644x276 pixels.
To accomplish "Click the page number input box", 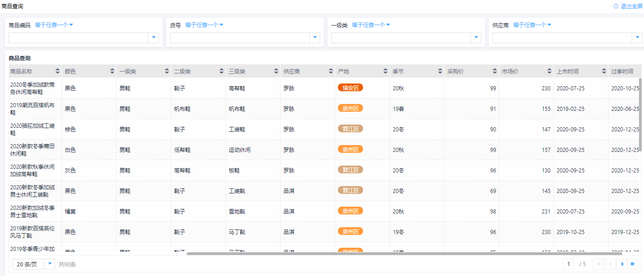I will click(x=568, y=264).
